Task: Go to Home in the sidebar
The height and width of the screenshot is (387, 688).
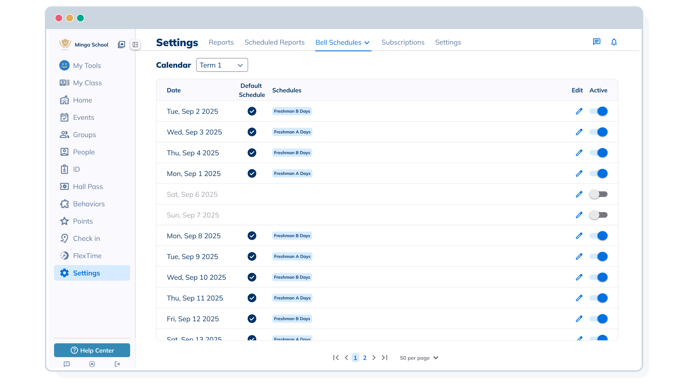Action: [x=92, y=100]
